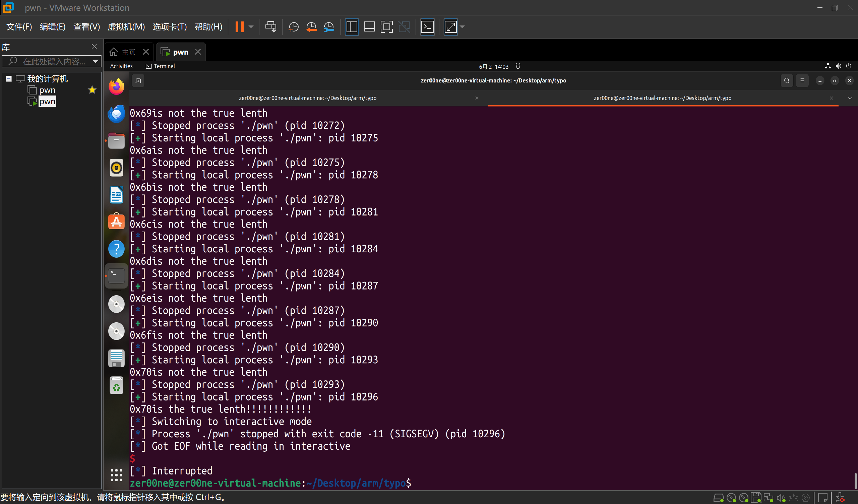
Task: Close the 库 library panel
Action: point(94,46)
